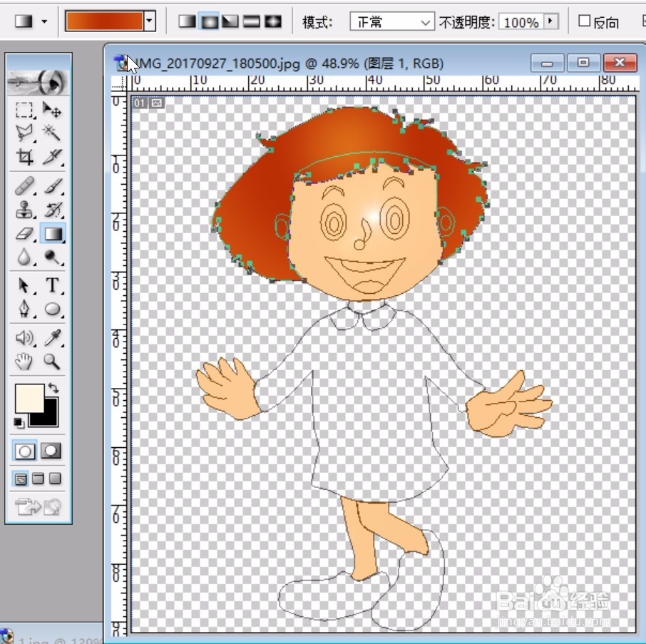646x644 pixels.
Task: Click the 不透明度 100% value field
Action: pyautogui.click(x=521, y=21)
